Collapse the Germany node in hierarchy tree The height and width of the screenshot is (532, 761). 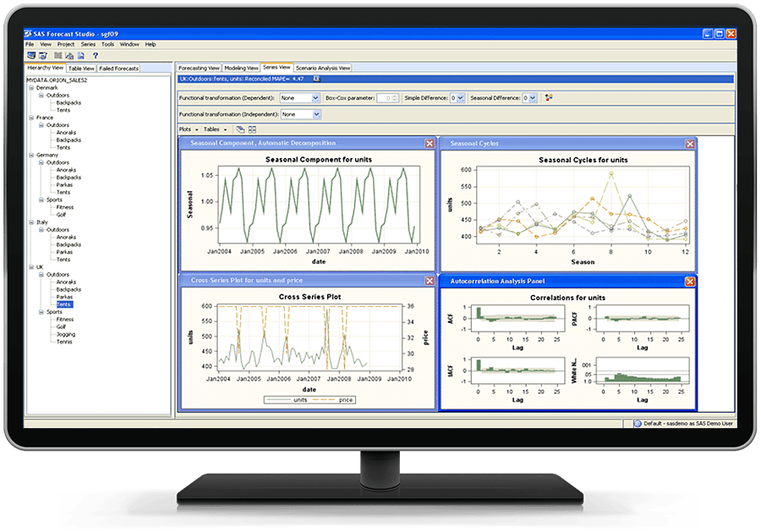31,156
